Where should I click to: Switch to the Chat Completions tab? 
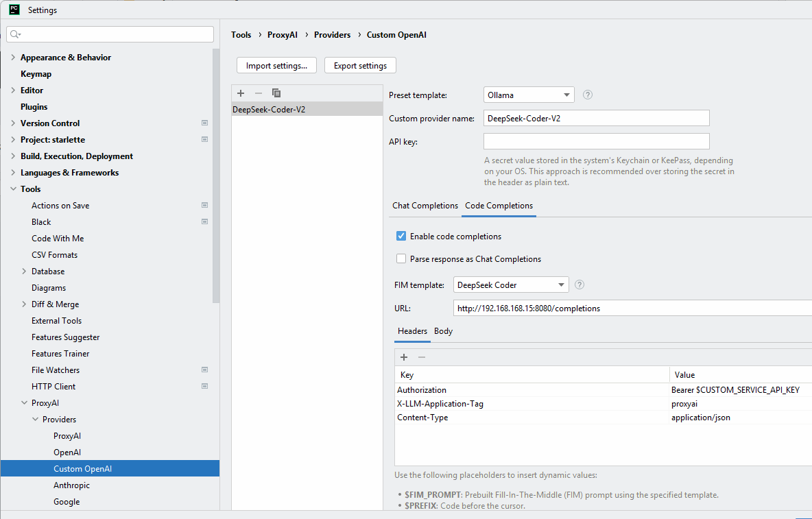(425, 206)
